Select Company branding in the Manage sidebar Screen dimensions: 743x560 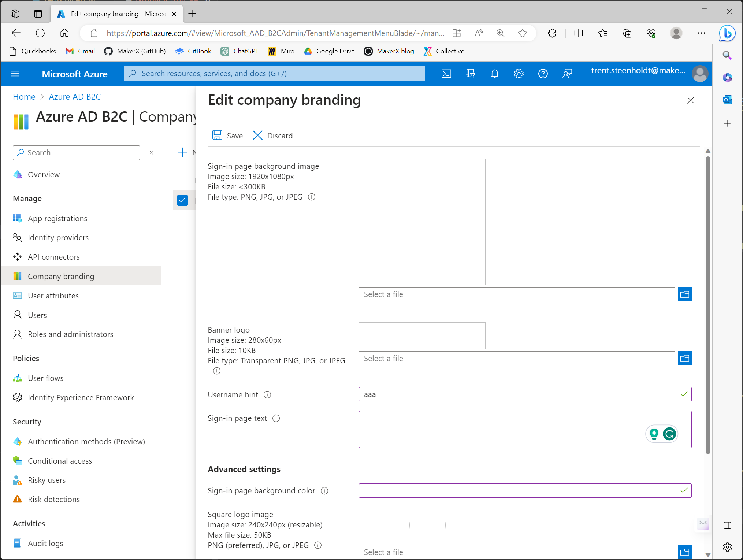tap(61, 276)
